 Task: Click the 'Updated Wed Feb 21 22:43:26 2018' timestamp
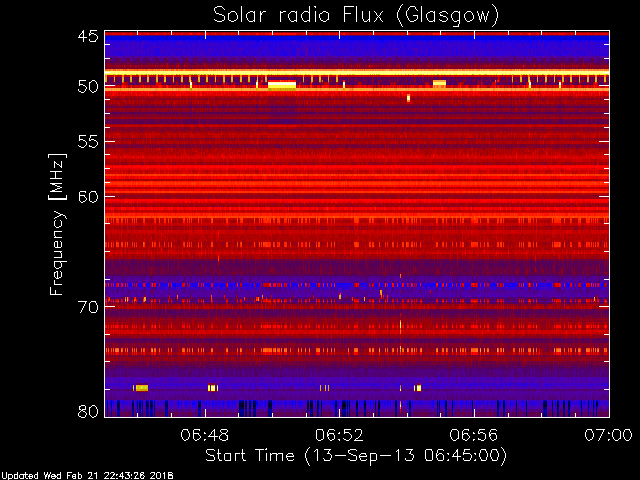tap(87, 476)
